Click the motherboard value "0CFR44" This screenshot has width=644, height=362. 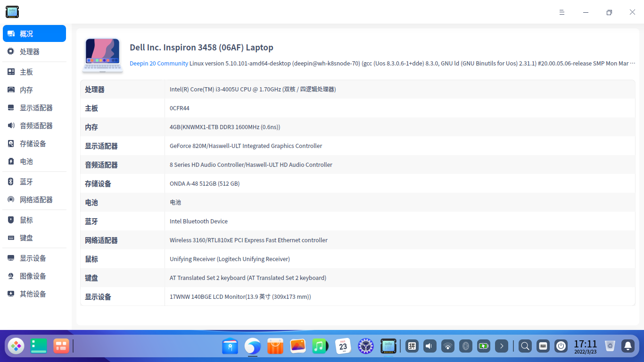pyautogui.click(x=180, y=108)
